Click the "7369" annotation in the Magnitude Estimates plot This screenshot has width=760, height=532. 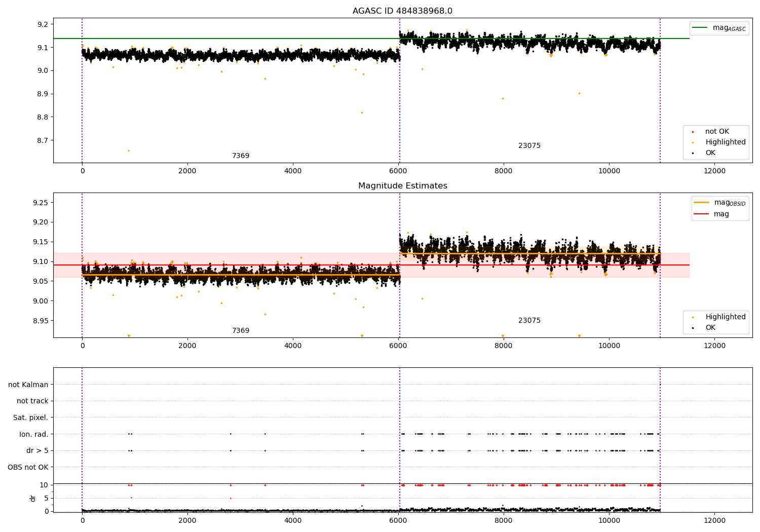click(241, 331)
